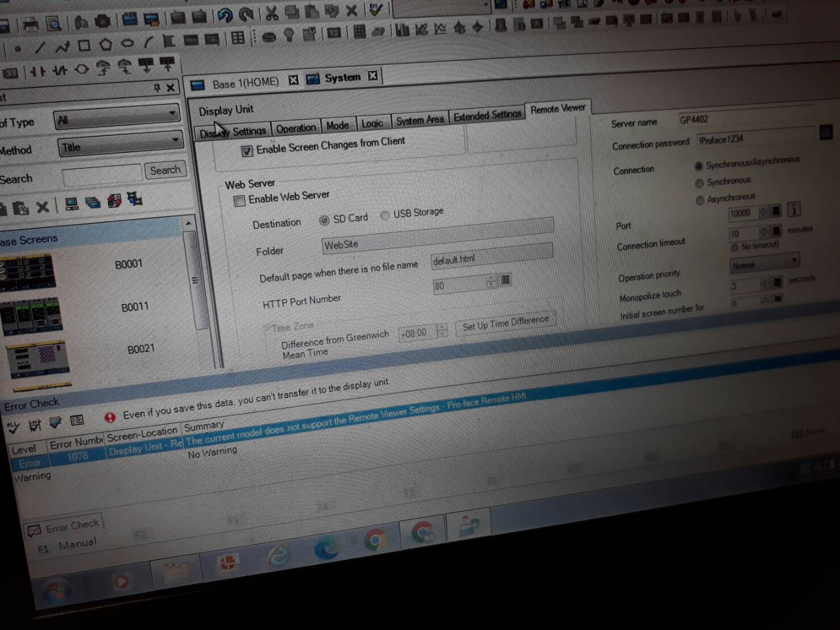Viewport: 840px width, 630px height.
Task: Uncheck Enable Screen Changes from Client
Action: (247, 151)
